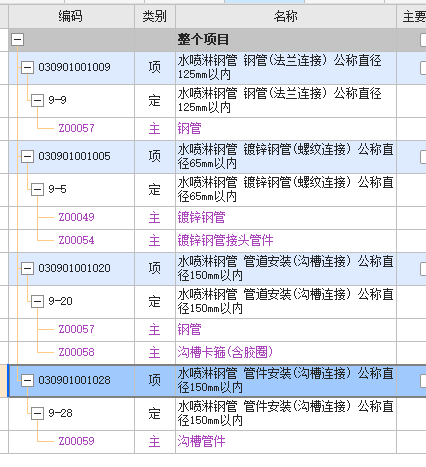Select quota code 9-20
The image size is (426, 467).
coord(60,301)
